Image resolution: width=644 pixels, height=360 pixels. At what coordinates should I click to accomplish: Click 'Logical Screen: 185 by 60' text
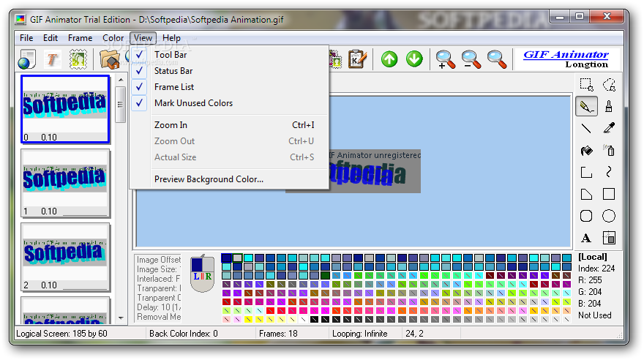[x=61, y=334]
